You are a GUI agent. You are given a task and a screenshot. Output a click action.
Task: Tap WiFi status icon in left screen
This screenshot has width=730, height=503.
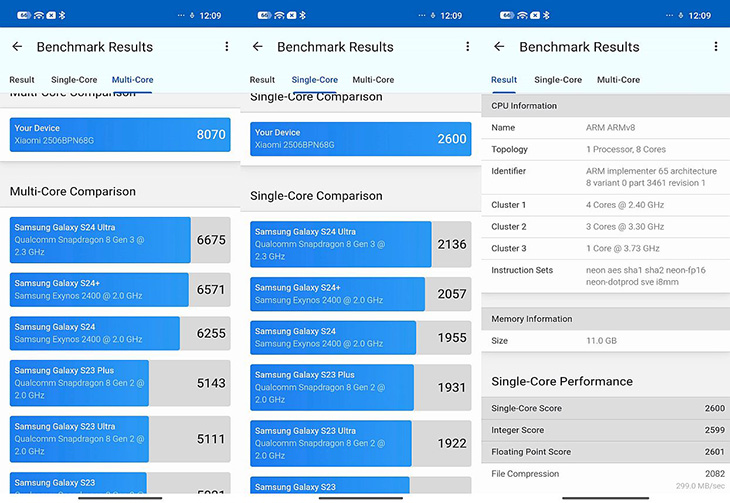pos(39,15)
